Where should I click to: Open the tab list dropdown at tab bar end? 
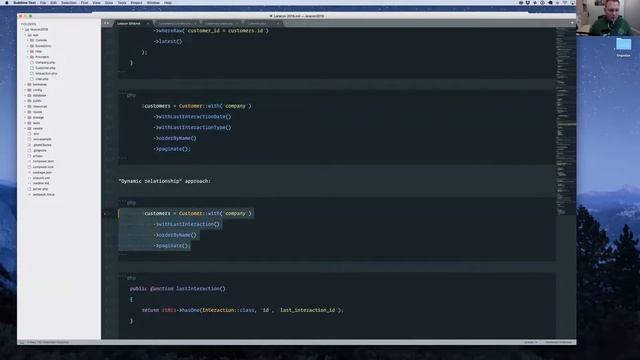[x=572, y=23]
